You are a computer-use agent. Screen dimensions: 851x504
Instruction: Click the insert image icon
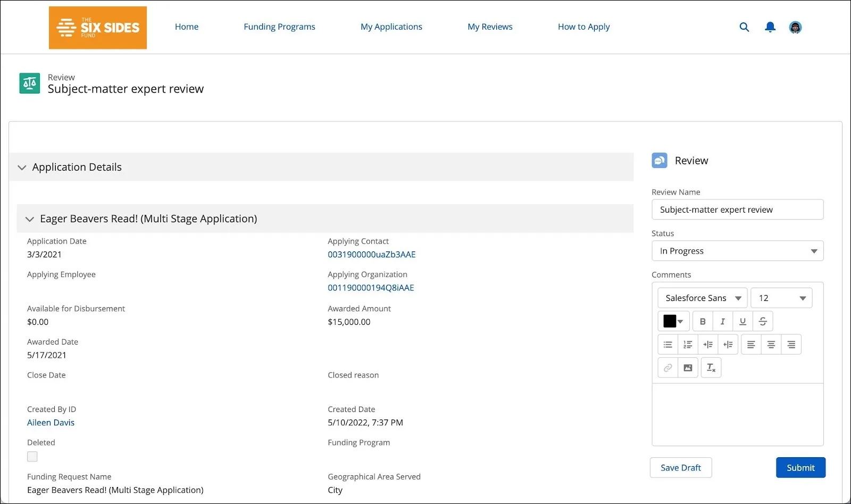point(688,367)
